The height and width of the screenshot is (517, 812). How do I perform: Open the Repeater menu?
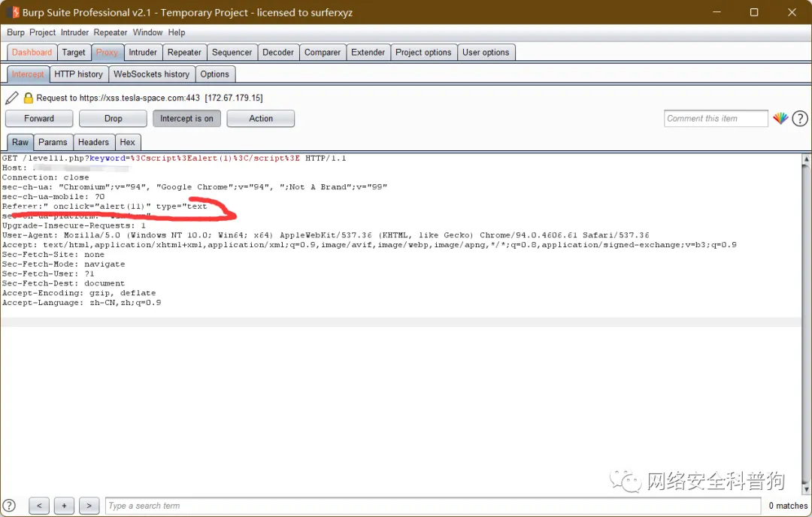(111, 32)
